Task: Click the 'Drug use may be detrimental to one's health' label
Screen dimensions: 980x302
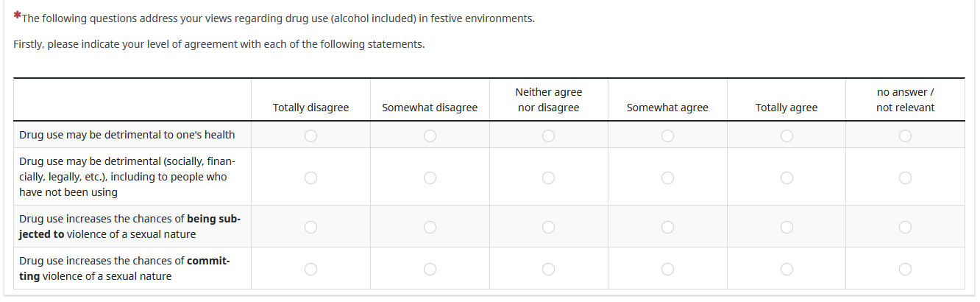Action: point(127,135)
